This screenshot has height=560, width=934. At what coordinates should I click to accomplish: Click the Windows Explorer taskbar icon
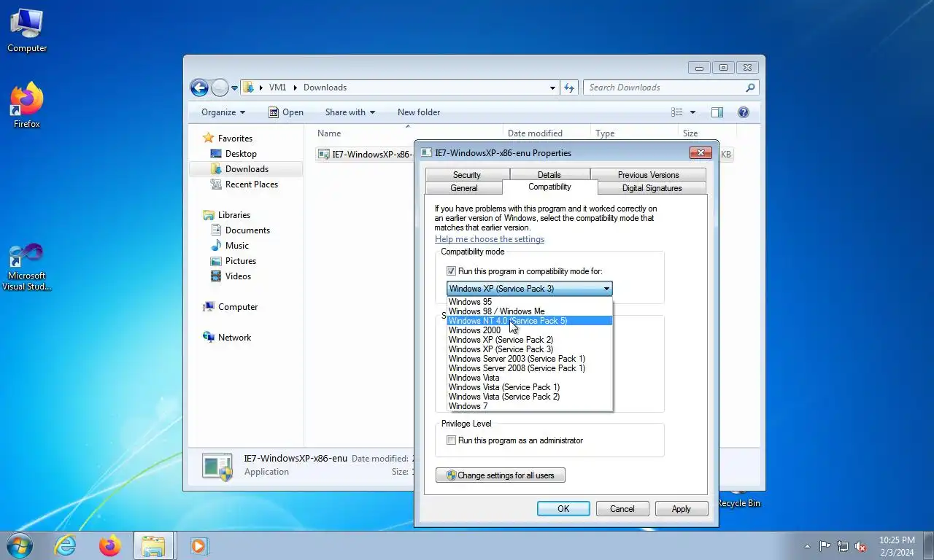coord(153,545)
